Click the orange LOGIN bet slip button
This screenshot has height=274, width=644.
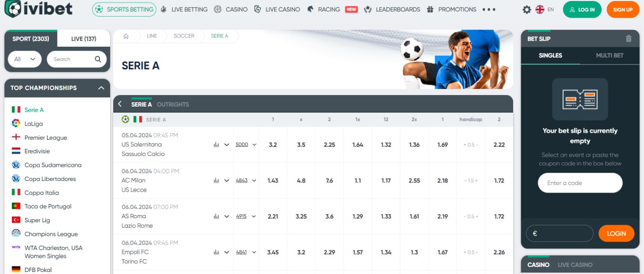tap(616, 233)
